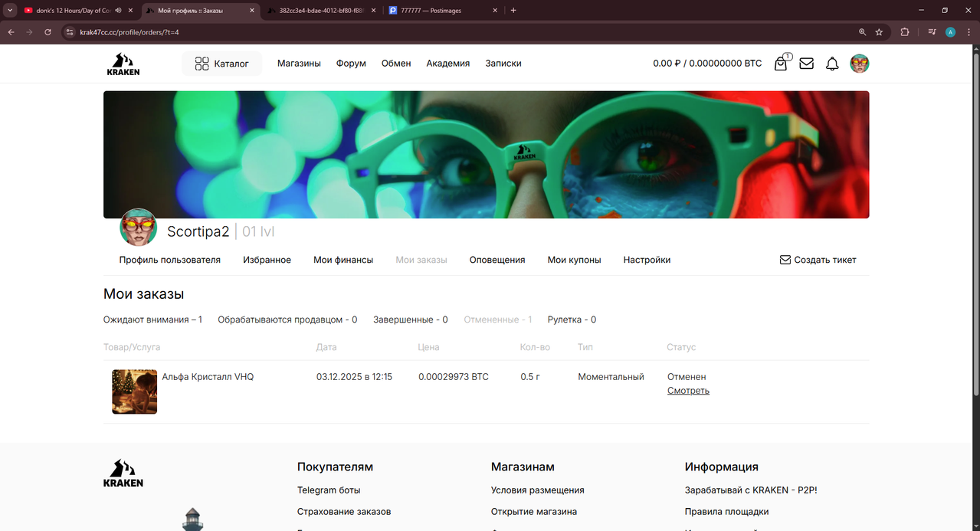
Task: Filter orders by Ожидают внимания – 1
Action: (152, 320)
